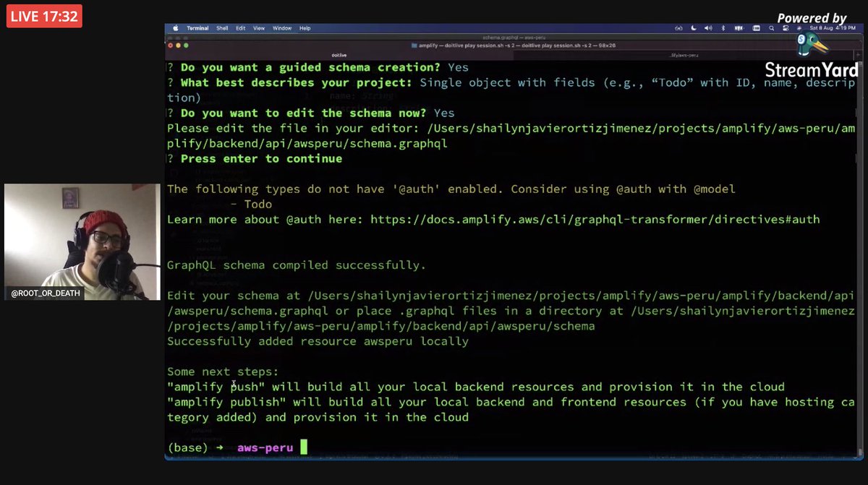Click the LIVE 17:32 badge
The width and height of the screenshot is (868, 485).
[44, 17]
